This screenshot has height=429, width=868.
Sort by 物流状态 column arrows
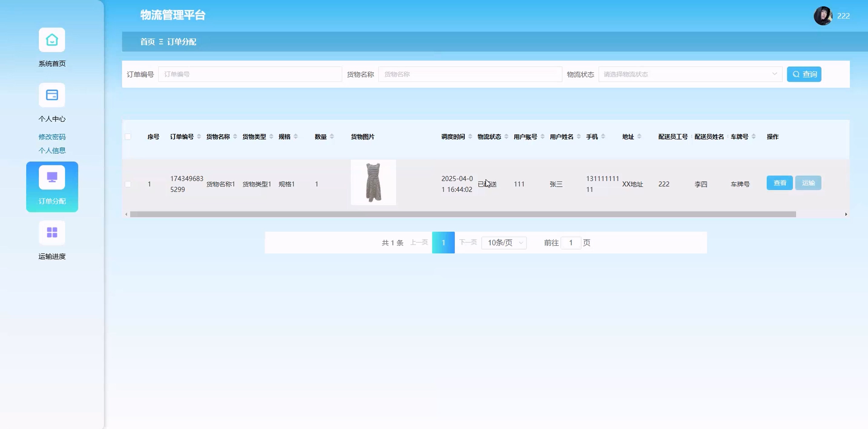point(506,137)
